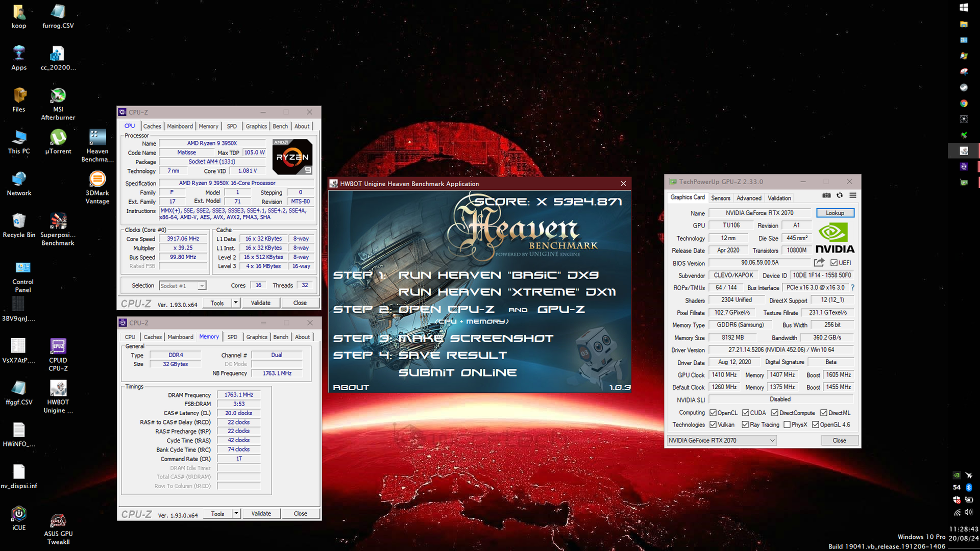Image resolution: width=980 pixels, height=551 pixels.
Task: Click the NVIDIA tray icon
Action: coord(957,475)
